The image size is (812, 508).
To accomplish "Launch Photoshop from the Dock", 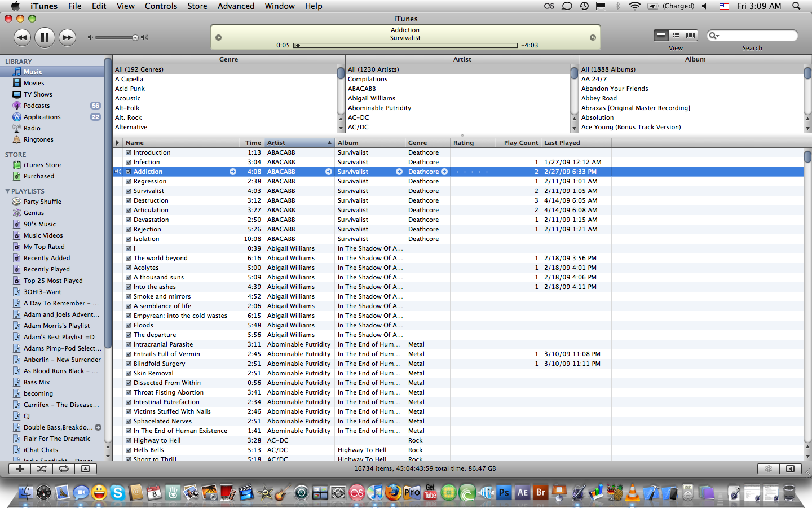I will tap(504, 492).
